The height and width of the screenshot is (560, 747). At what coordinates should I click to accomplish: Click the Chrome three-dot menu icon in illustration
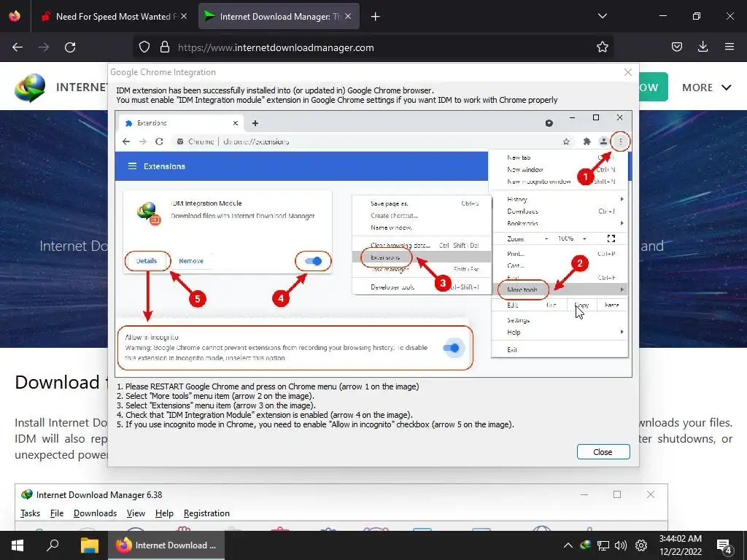[x=620, y=141]
